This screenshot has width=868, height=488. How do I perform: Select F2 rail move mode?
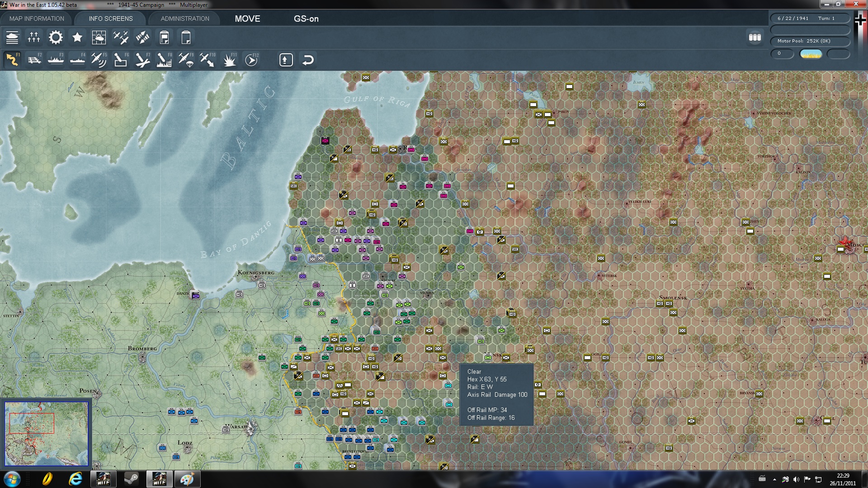[x=34, y=60]
